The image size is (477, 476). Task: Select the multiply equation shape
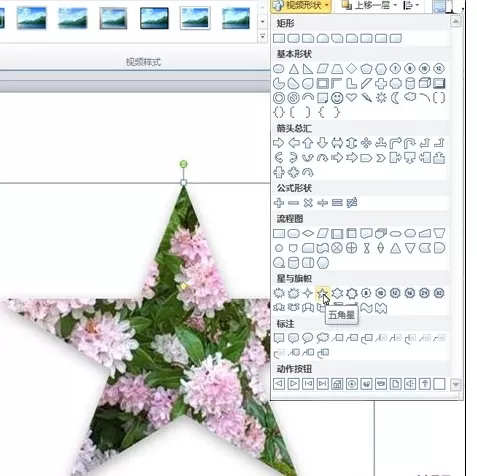(x=308, y=203)
